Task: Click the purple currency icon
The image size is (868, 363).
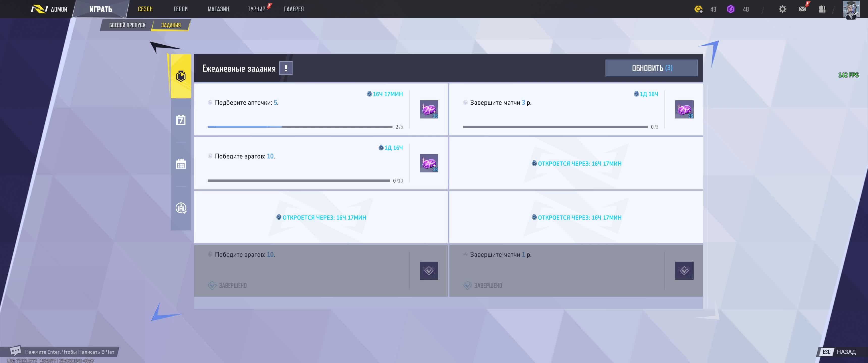Action: click(x=730, y=9)
